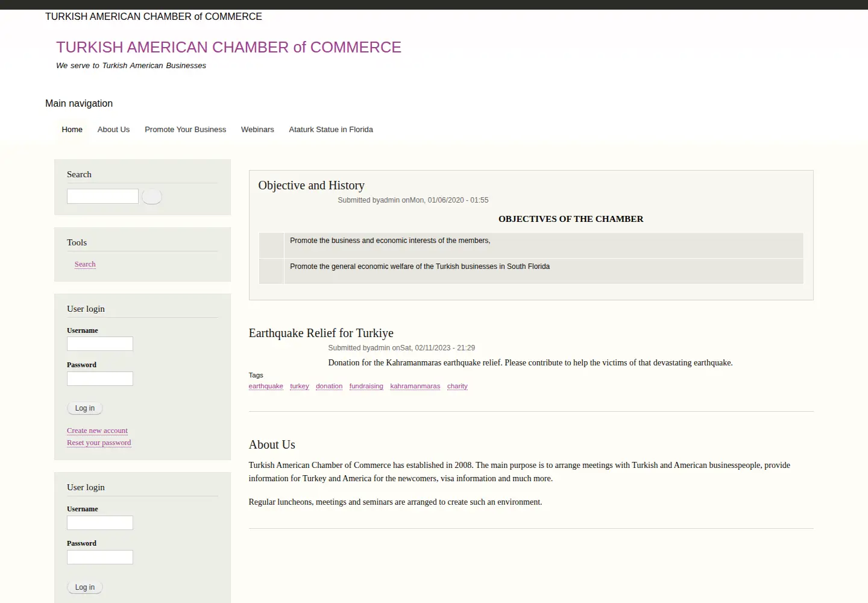This screenshot has width=868, height=603.
Task: Open the Home navigation item
Action: pyautogui.click(x=72, y=130)
